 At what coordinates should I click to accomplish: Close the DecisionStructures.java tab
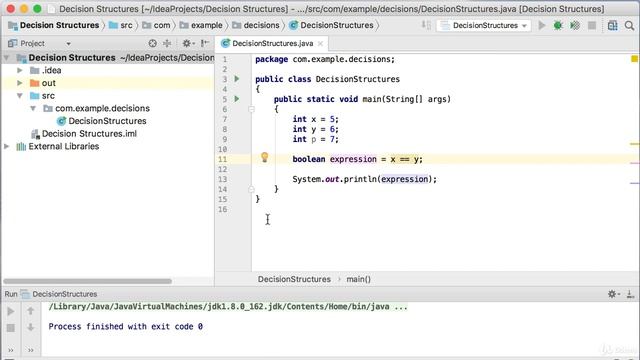[320, 43]
